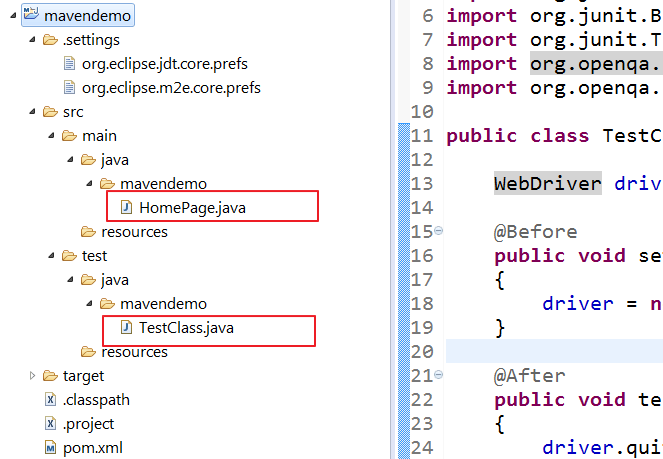The image size is (663, 459).
Task: Click the import keyword on line 6
Action: click(482, 16)
